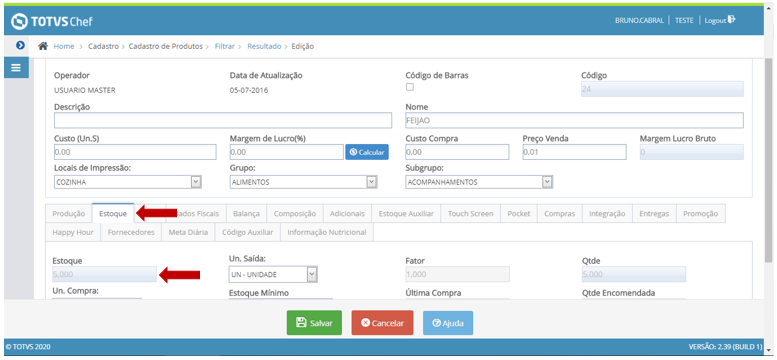
Task: Switch to the Informação Nutricional tab
Action: click(x=327, y=232)
